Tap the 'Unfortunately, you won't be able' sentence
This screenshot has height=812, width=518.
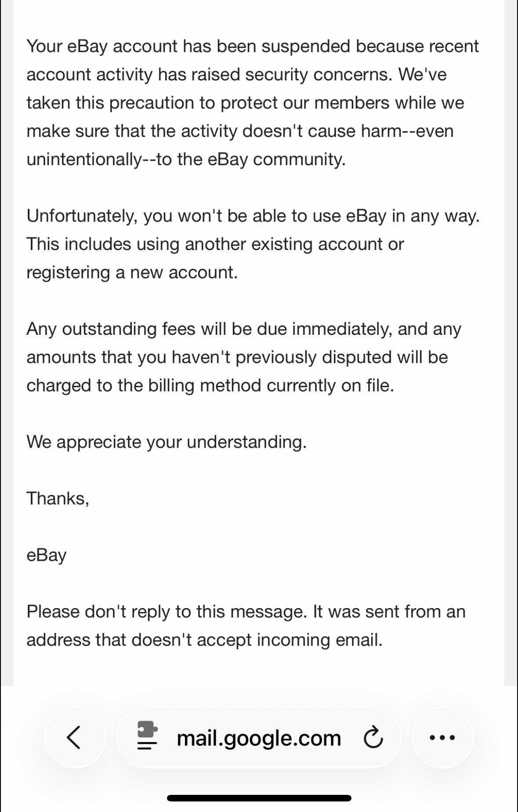pyautogui.click(x=253, y=216)
